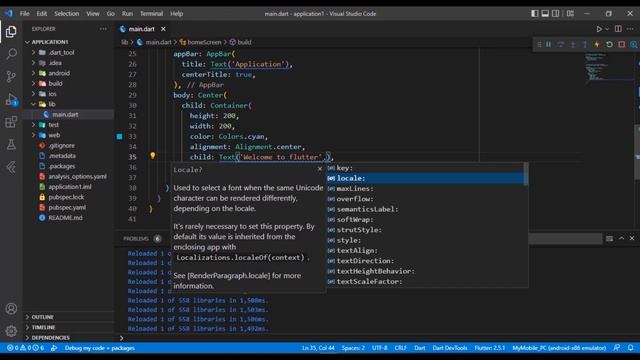Click Dart DevTools in status bar
Screen dimensions: 640x360
tap(449, 348)
